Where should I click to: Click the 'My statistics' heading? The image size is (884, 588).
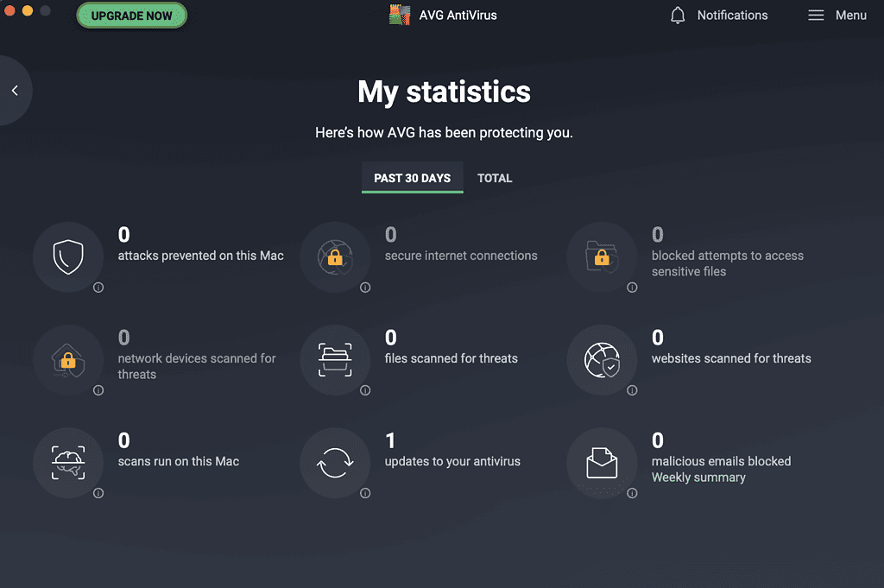pyautogui.click(x=445, y=92)
